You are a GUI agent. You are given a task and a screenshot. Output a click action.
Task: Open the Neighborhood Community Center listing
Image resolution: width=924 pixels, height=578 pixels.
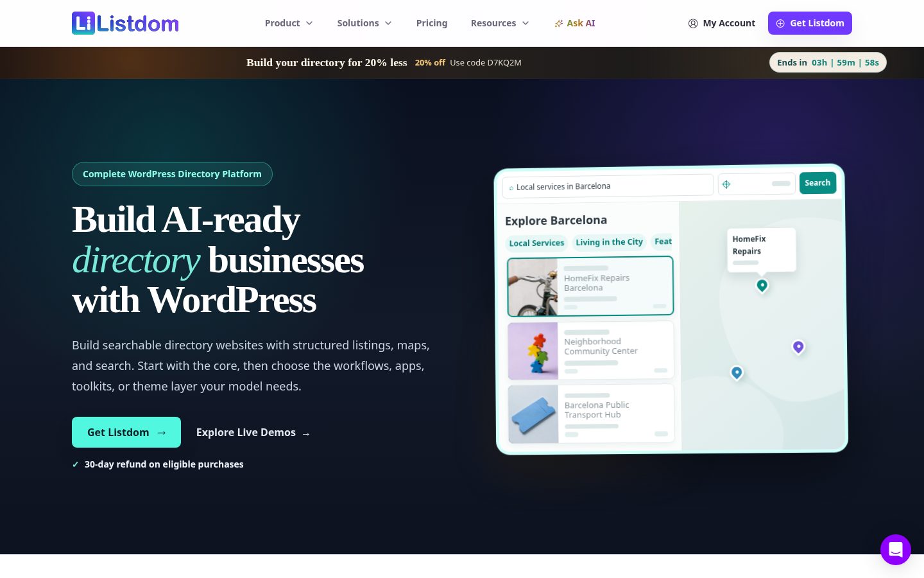pos(591,351)
